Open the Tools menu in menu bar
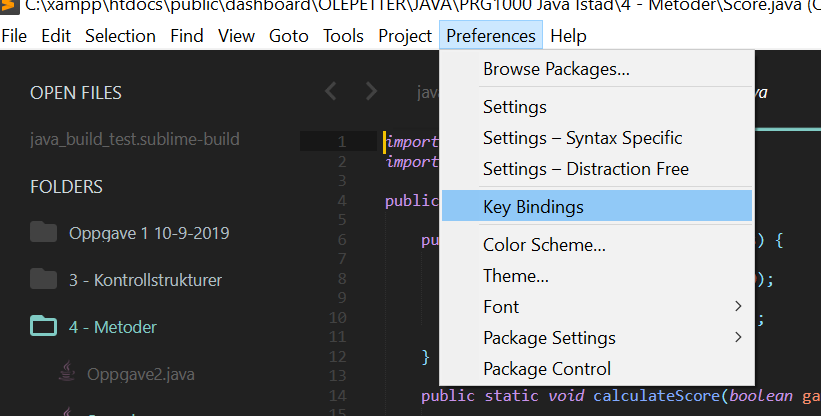Screen dimensions: 821x416 [343, 36]
